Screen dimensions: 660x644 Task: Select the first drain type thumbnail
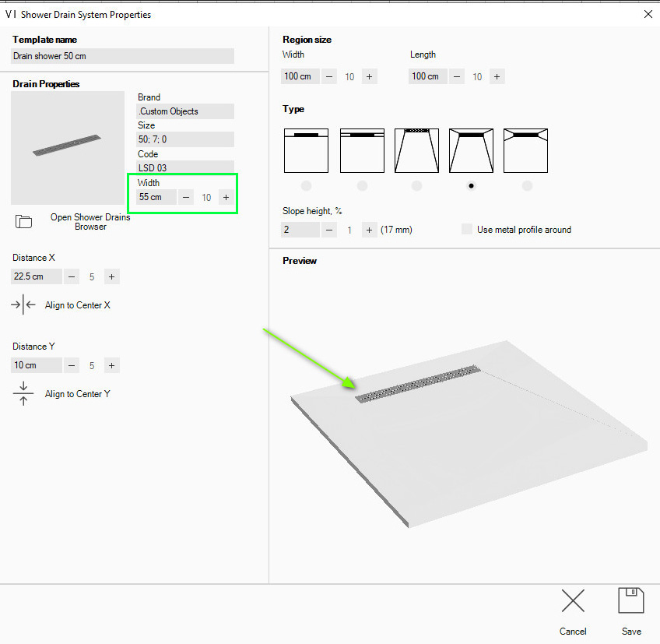pyautogui.click(x=306, y=151)
